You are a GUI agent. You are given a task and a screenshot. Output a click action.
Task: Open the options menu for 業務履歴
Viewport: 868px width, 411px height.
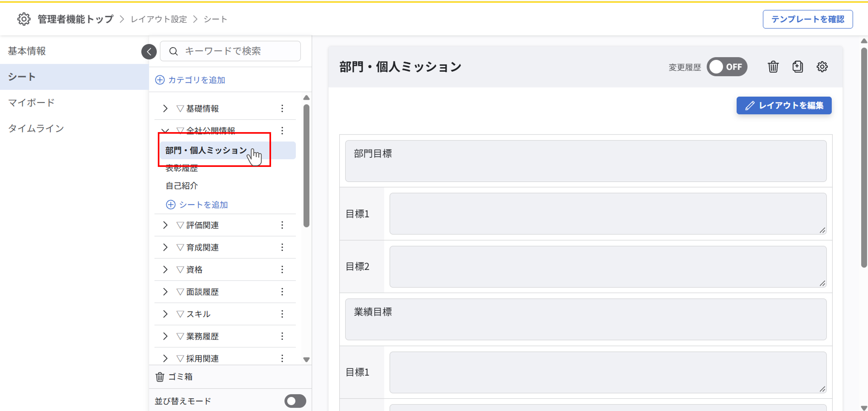[x=282, y=336]
